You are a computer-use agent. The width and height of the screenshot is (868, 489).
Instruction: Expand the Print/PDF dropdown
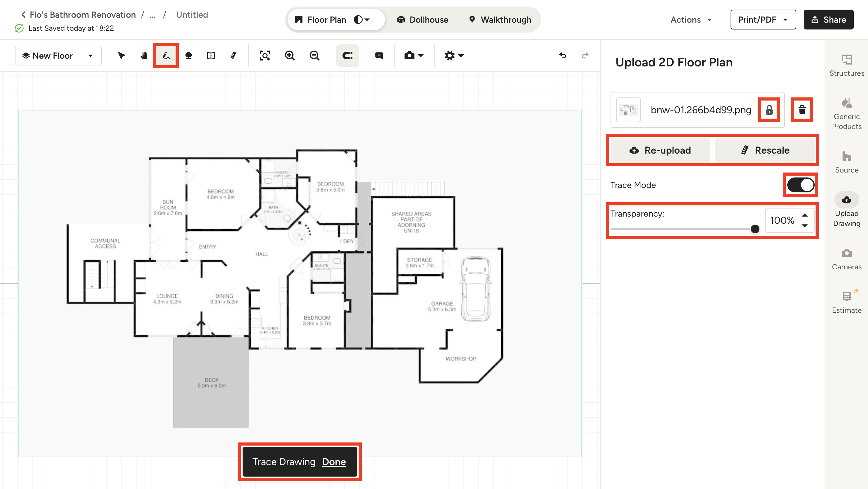(x=763, y=20)
